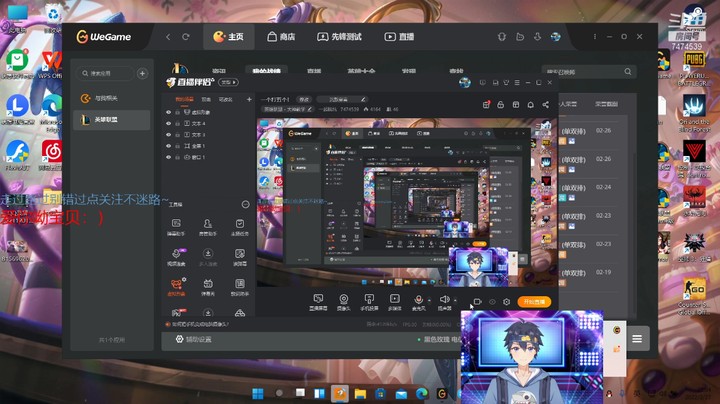Image resolution: width=720 pixels, height=404 pixels.
Task: Mute the 麦克风 microphone
Action: pos(418,303)
